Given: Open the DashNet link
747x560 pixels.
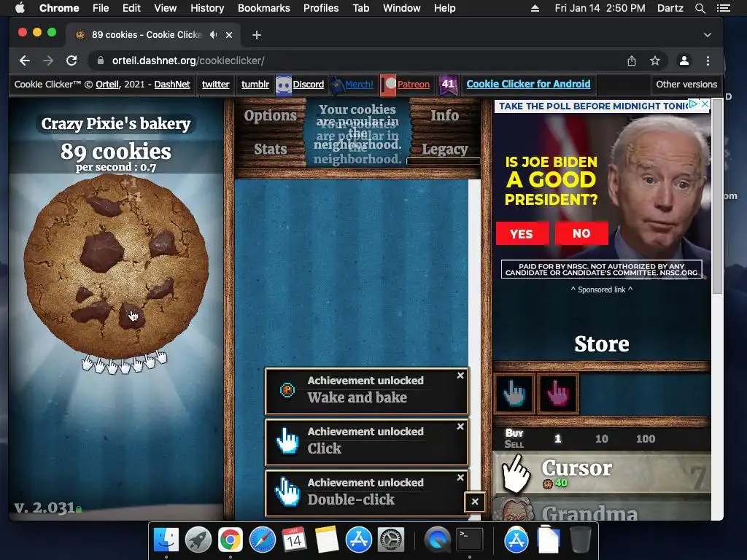Looking at the screenshot, I should click(x=172, y=85).
